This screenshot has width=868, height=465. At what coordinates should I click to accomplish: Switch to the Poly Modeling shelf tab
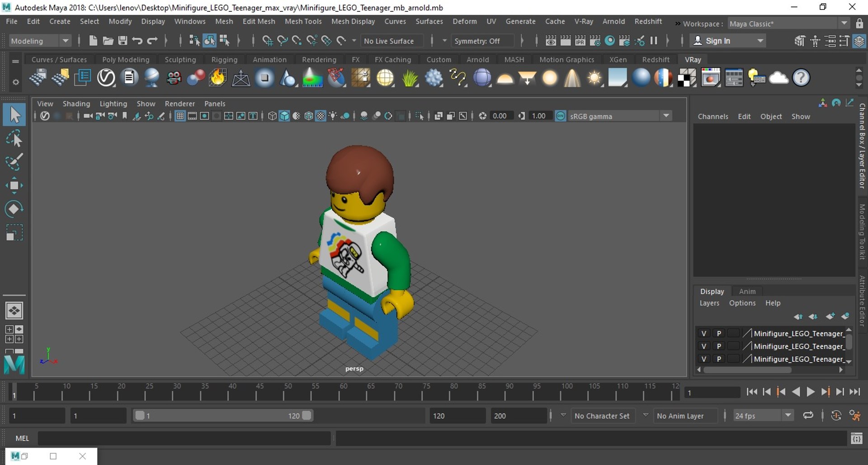(126, 59)
